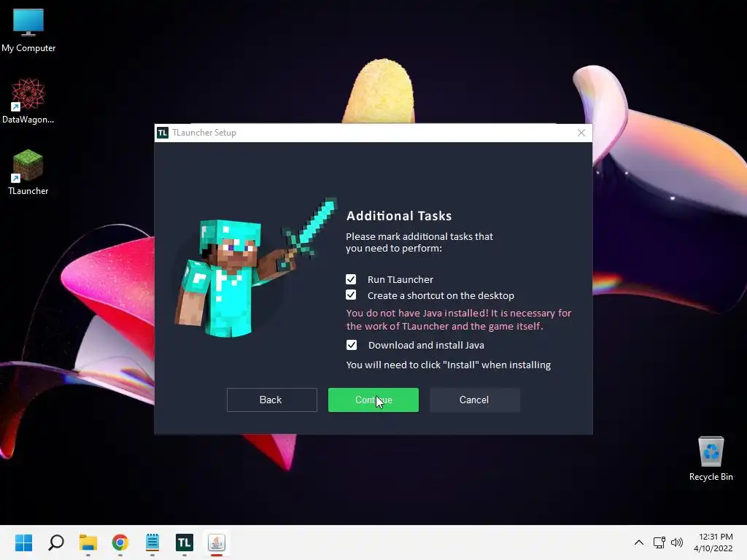
Task: Open taskbar Search
Action: coord(56,542)
